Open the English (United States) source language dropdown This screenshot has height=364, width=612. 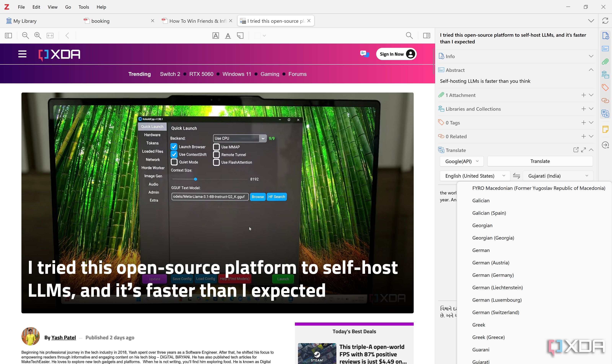474,176
